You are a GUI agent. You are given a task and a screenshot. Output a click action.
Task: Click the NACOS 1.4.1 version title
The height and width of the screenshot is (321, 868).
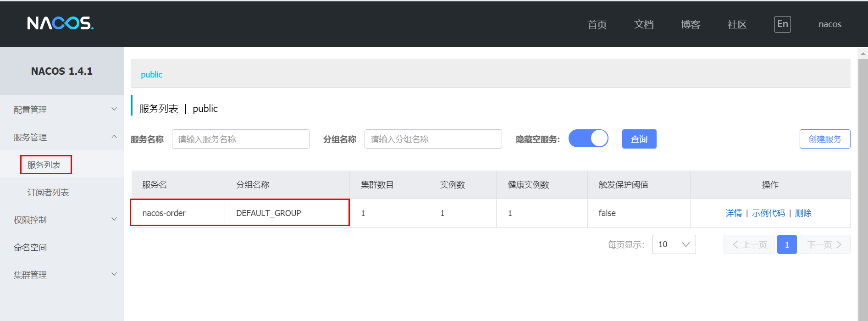click(62, 71)
